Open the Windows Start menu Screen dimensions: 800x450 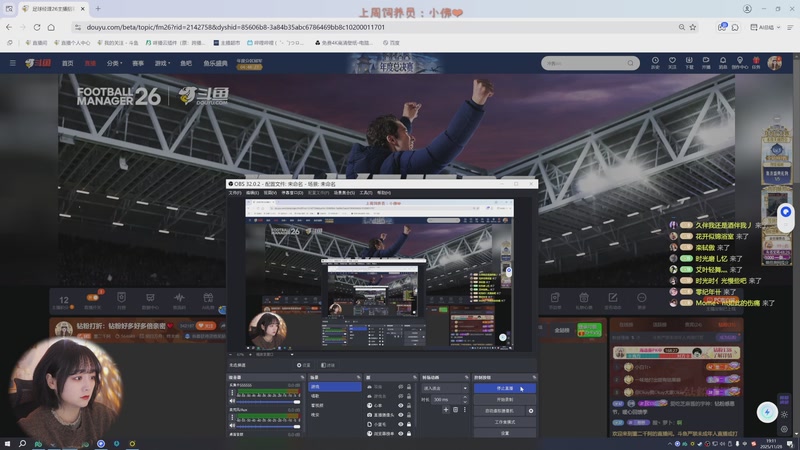[x=7, y=444]
